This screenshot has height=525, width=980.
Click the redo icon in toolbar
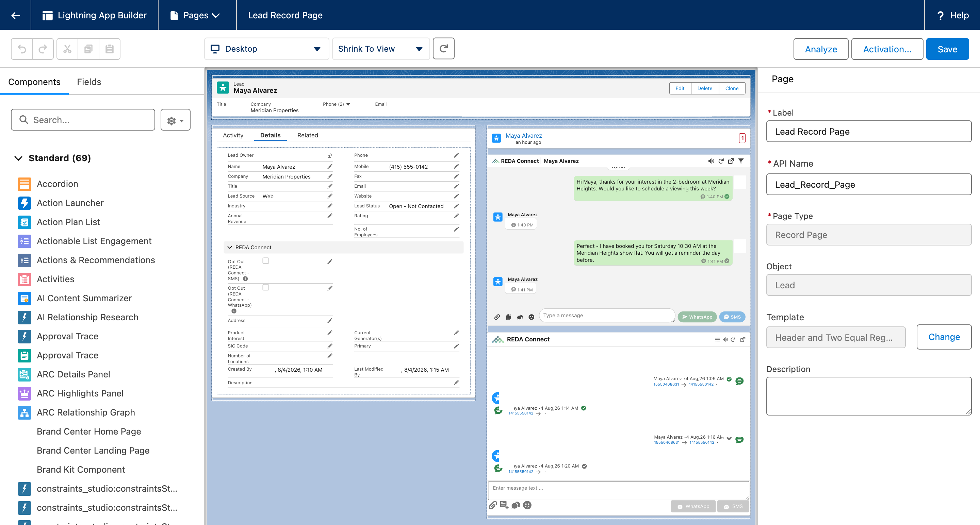coord(43,49)
